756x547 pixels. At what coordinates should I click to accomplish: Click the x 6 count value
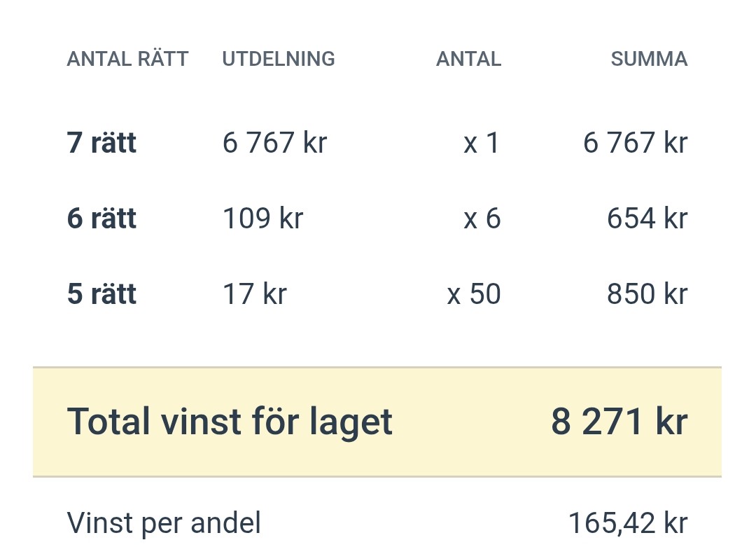pyautogui.click(x=482, y=218)
